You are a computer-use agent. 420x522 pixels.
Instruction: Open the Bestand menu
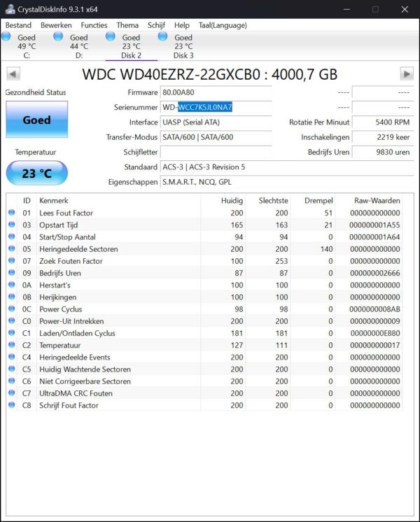[x=18, y=25]
